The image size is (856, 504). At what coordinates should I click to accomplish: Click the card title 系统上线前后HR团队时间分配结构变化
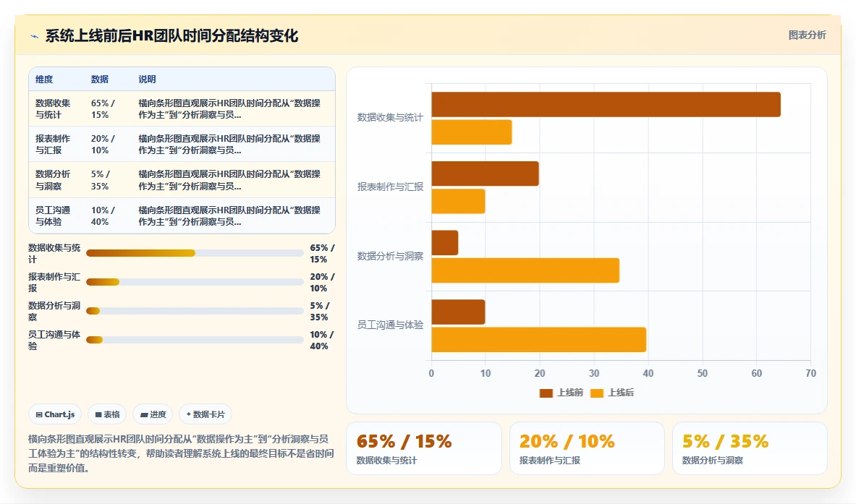pyautogui.click(x=171, y=36)
